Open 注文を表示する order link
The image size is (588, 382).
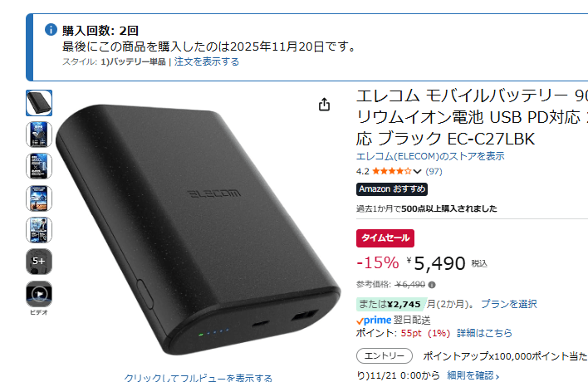[206, 61]
